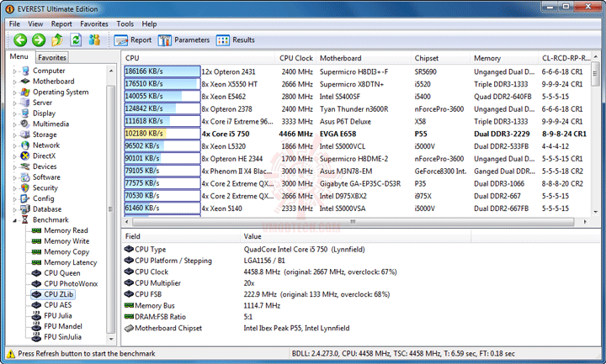The height and width of the screenshot is (364, 606).
Task: Open the File menu
Action: click(14, 24)
